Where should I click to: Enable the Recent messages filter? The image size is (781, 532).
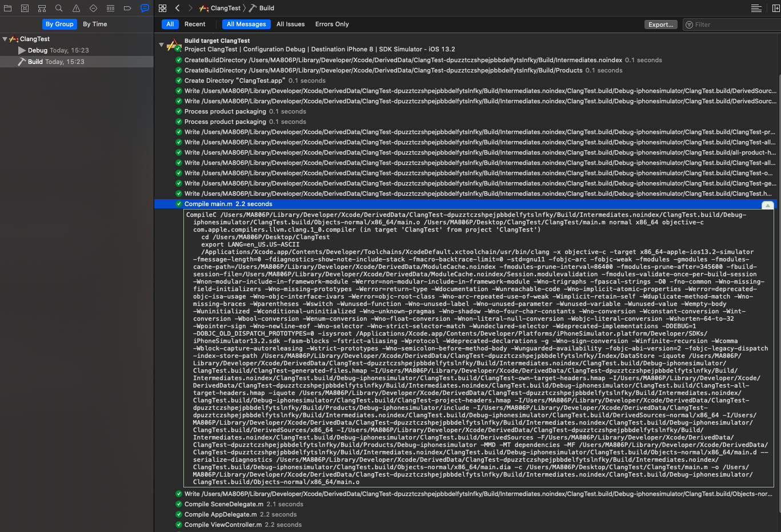pos(195,24)
